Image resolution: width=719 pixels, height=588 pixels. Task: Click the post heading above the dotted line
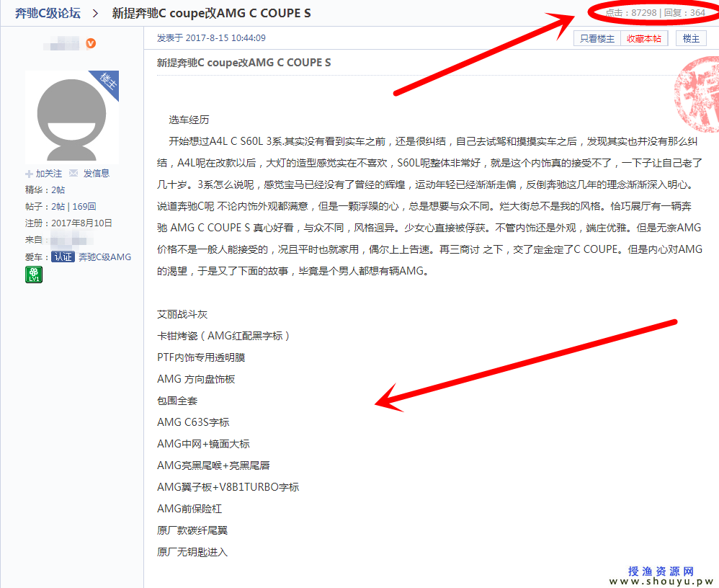(244, 63)
